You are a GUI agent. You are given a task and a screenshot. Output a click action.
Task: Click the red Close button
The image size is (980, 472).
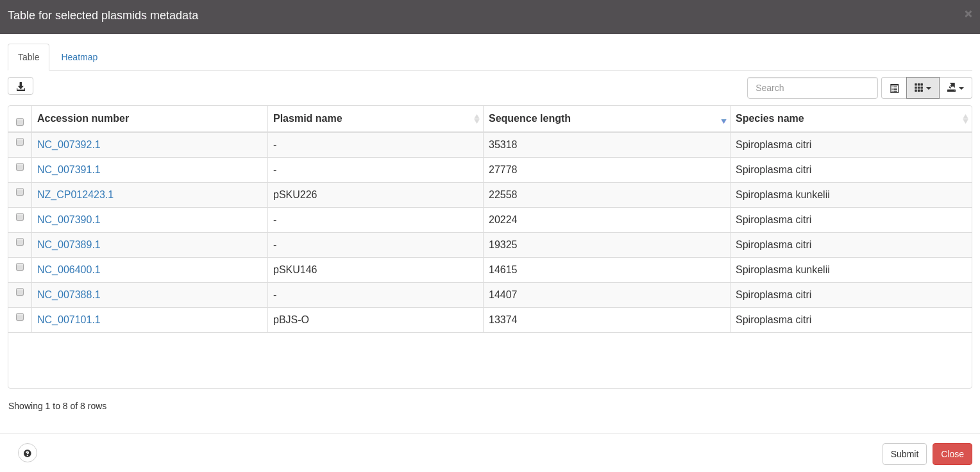(x=952, y=454)
